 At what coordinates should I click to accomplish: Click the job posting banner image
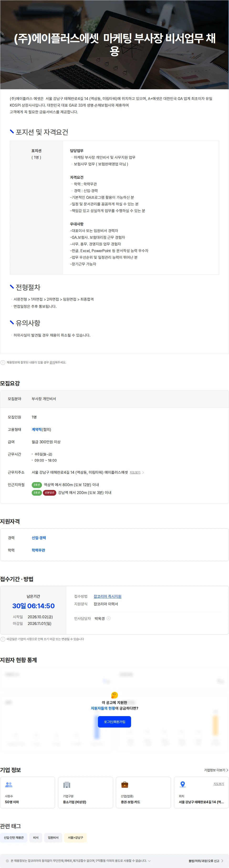[x=114, y=45]
